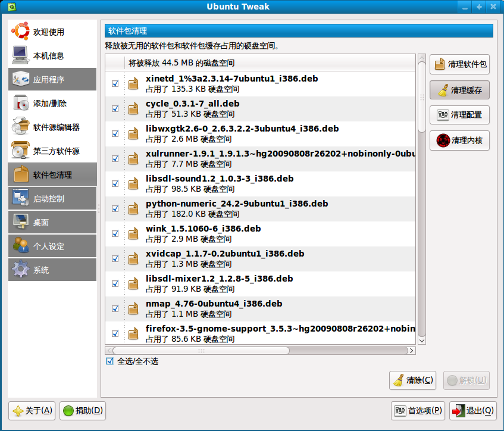This screenshot has height=431, width=504.
Task: Click the 退出(Q) quit button
Action: coord(473,411)
